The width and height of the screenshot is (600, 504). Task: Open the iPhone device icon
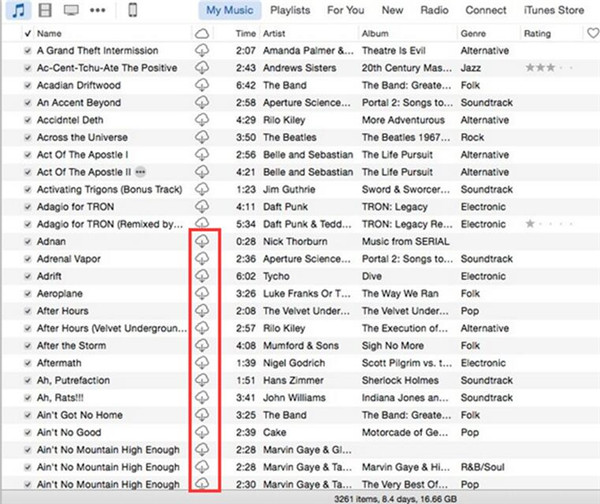coord(133,10)
